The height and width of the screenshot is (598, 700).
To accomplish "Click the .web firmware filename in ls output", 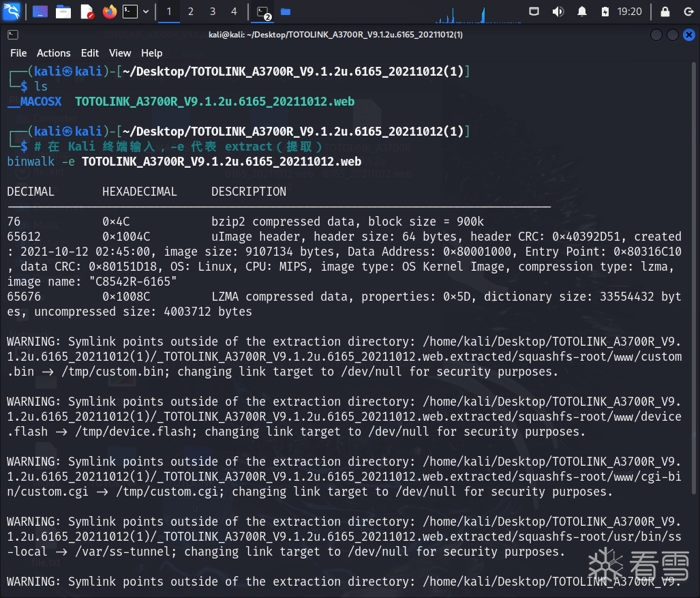I will [x=215, y=102].
